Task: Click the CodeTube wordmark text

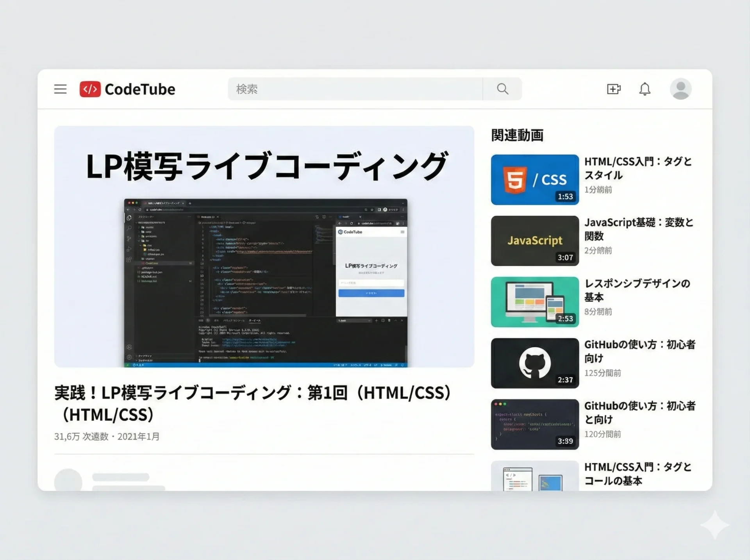Action: (140, 89)
